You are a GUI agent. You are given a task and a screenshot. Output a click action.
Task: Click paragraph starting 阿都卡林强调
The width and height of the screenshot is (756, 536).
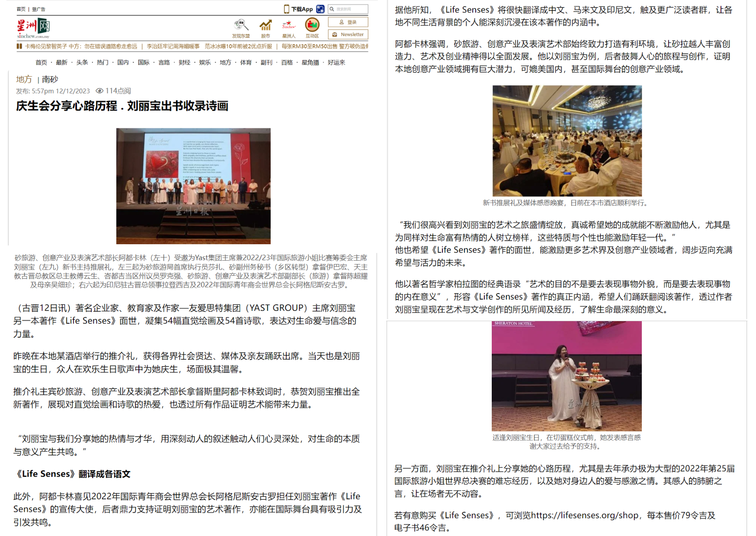563,56
